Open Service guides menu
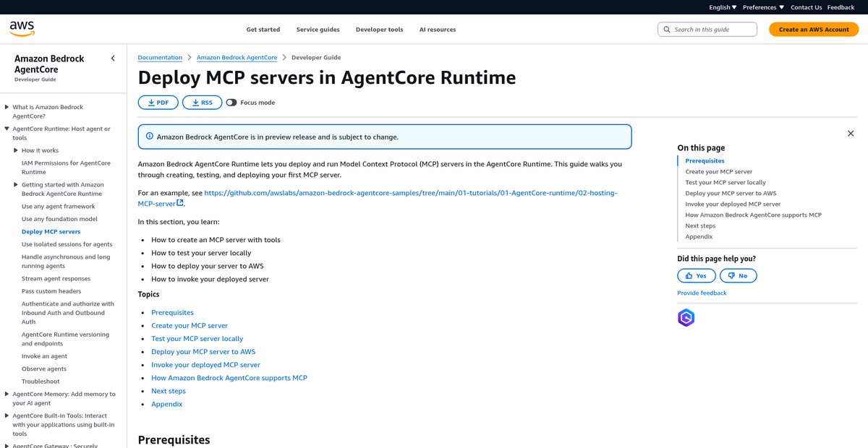 pyautogui.click(x=318, y=30)
